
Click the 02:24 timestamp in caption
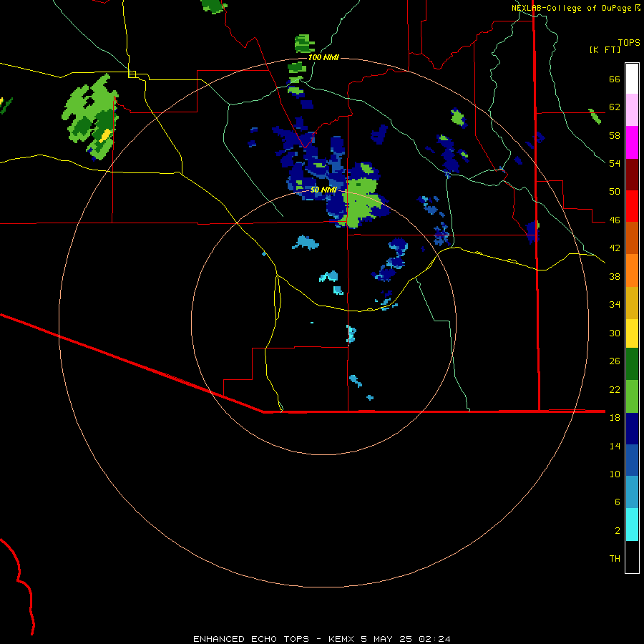tap(434, 639)
